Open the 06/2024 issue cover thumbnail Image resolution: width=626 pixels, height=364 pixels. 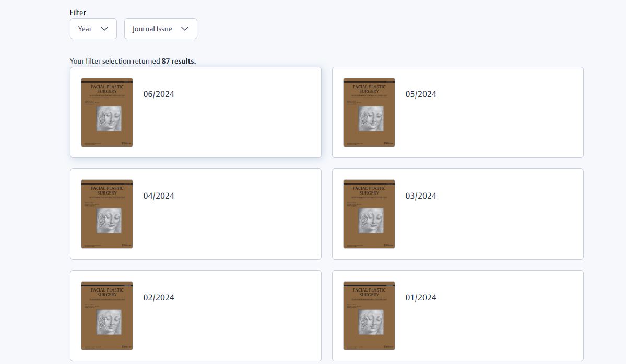pos(107,112)
